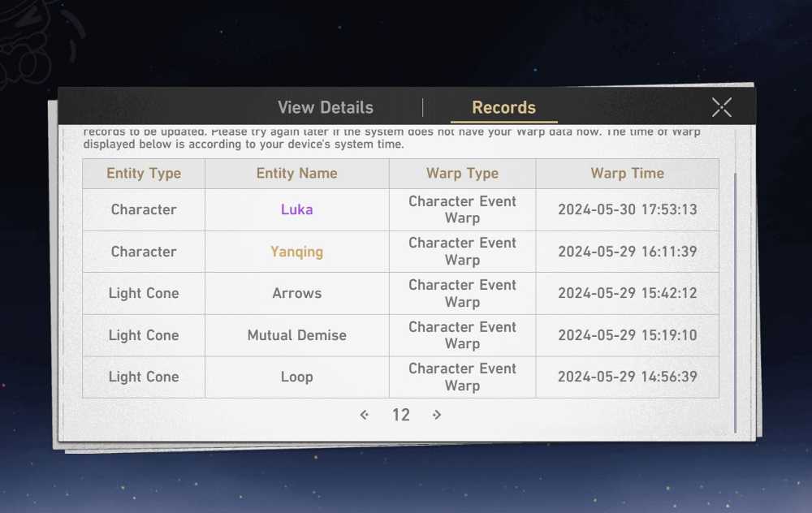This screenshot has height=513, width=812.
Task: Select the Arrows light cone name
Action: 296,293
